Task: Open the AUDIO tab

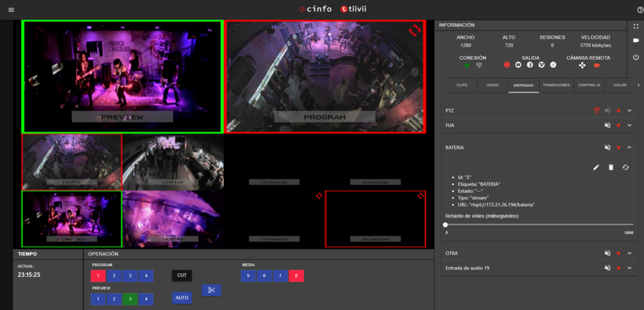Action: coord(492,85)
